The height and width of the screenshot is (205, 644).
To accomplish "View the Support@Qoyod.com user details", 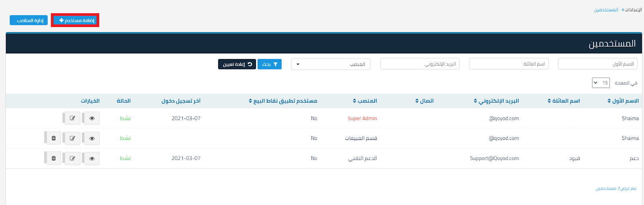I will pos(92,158).
